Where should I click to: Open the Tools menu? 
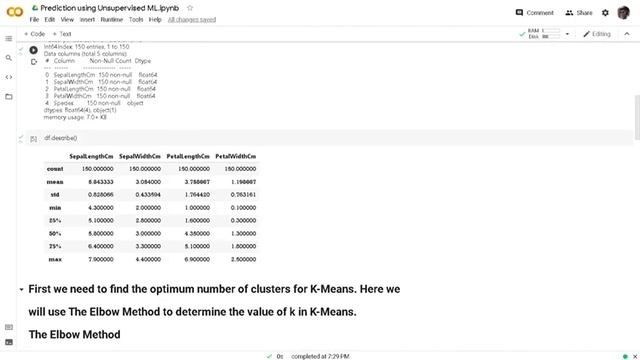click(x=136, y=20)
